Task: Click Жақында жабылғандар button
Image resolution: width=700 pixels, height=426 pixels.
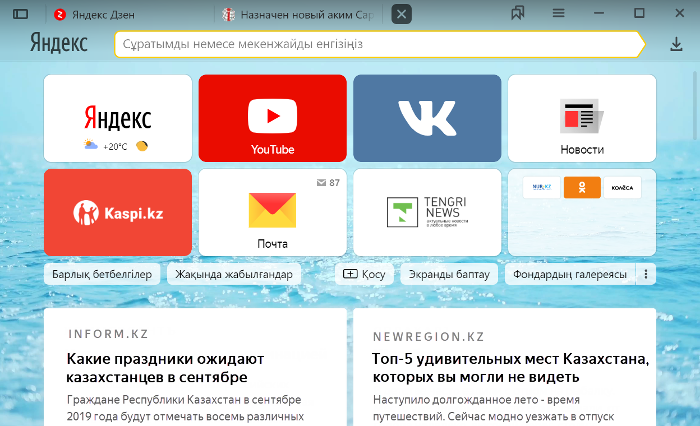Action: click(x=234, y=274)
